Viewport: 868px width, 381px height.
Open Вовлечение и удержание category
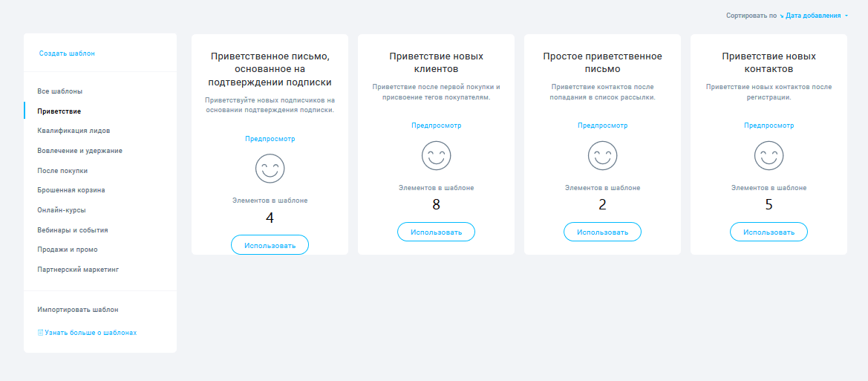(79, 151)
